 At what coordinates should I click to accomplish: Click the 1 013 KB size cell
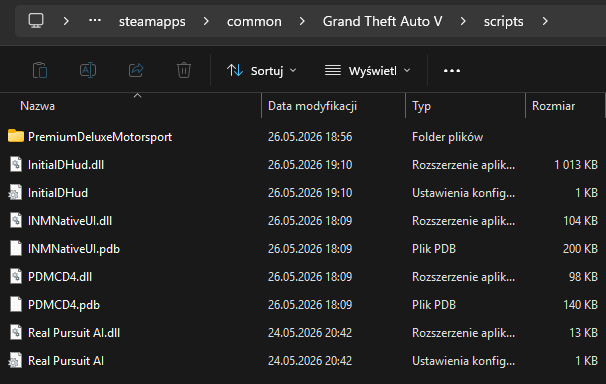[576, 165]
